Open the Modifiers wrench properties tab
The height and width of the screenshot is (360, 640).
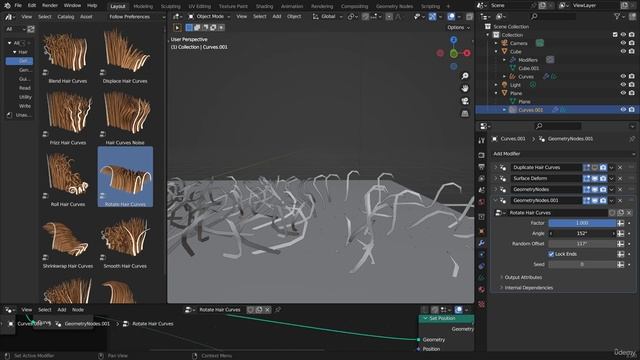tap(482, 243)
